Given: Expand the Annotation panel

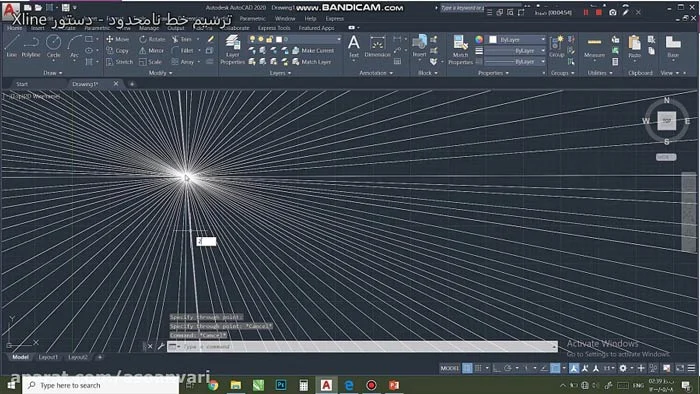Looking at the screenshot, I should [376, 73].
